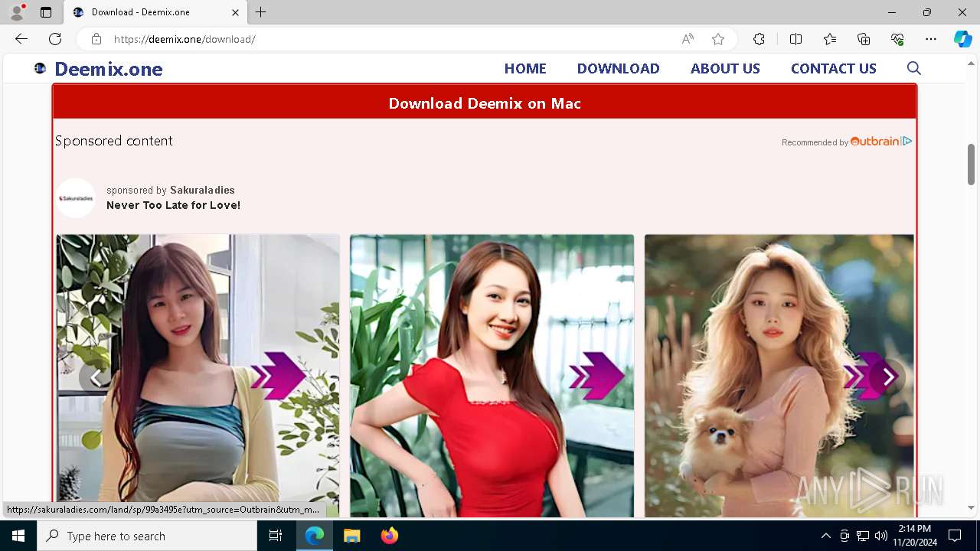This screenshot has height=551, width=980.
Task: Open middle ad image with red dress
Action: click(x=492, y=376)
